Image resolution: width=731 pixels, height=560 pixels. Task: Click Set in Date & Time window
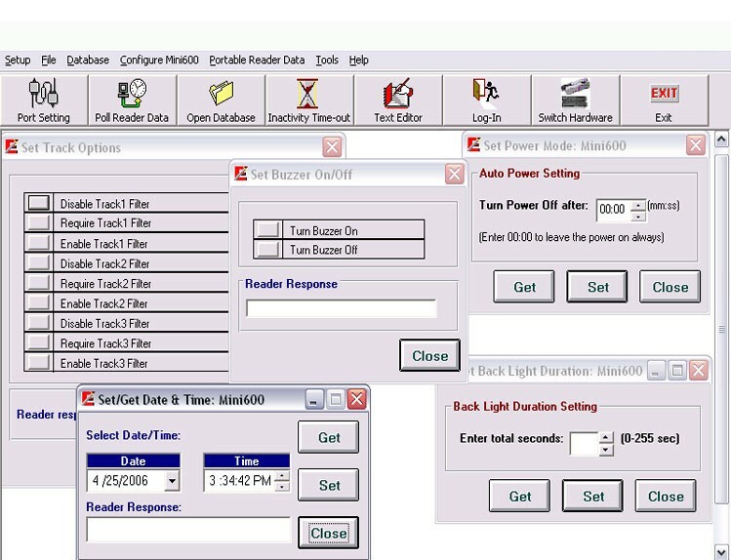coord(329,485)
